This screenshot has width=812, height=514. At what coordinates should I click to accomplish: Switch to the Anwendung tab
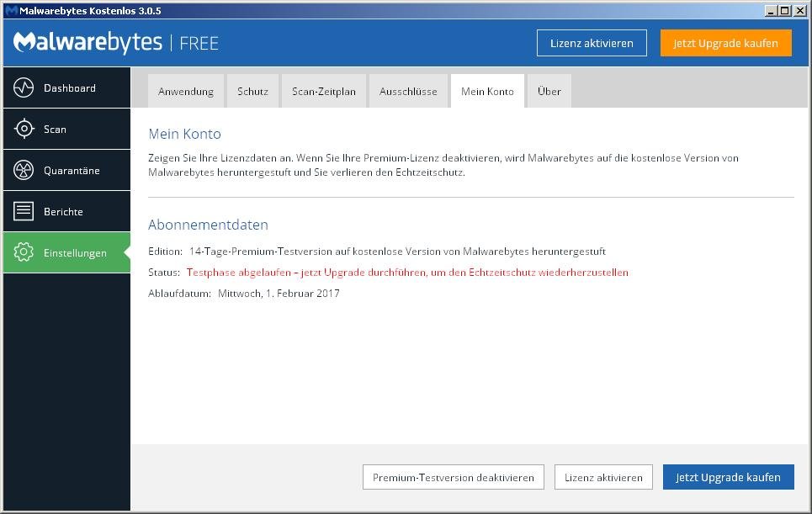(x=186, y=91)
